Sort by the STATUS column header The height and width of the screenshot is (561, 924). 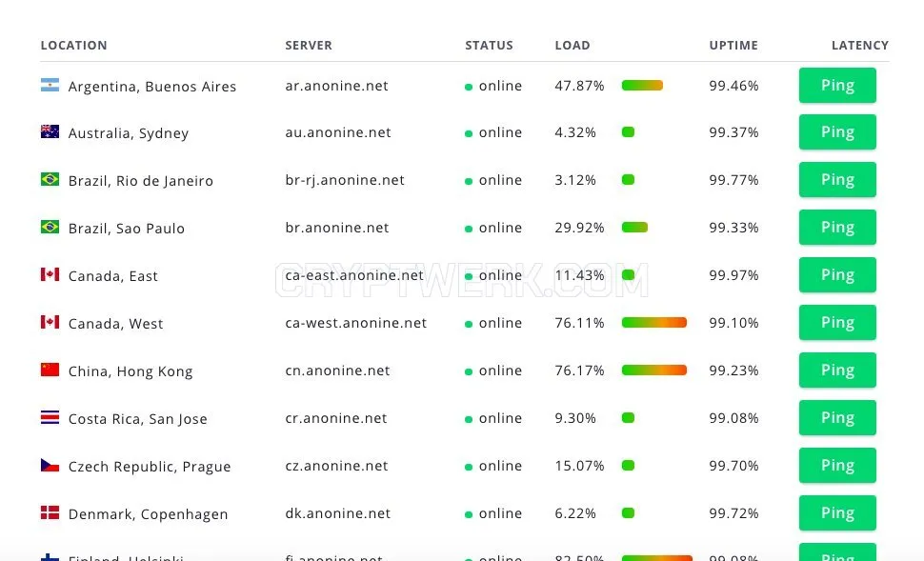click(489, 46)
